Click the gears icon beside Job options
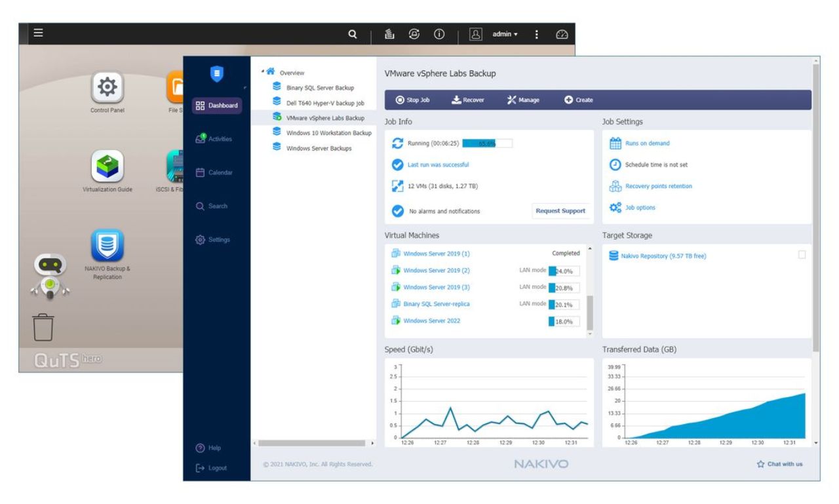This screenshot has width=839, height=504. click(615, 208)
